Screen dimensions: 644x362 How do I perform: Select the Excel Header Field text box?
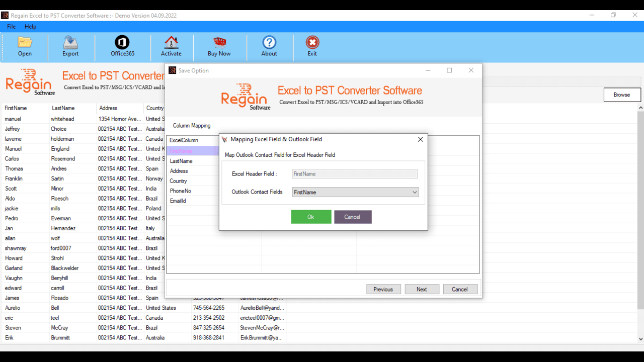pos(355,174)
